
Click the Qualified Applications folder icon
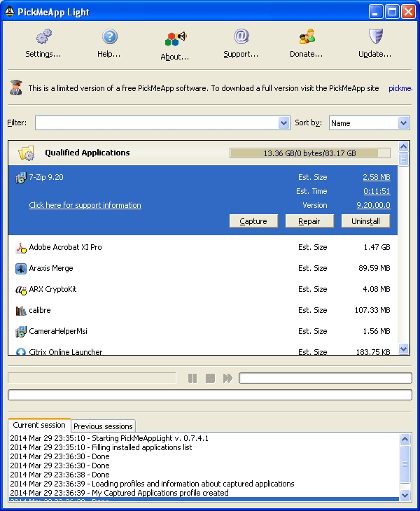27,153
